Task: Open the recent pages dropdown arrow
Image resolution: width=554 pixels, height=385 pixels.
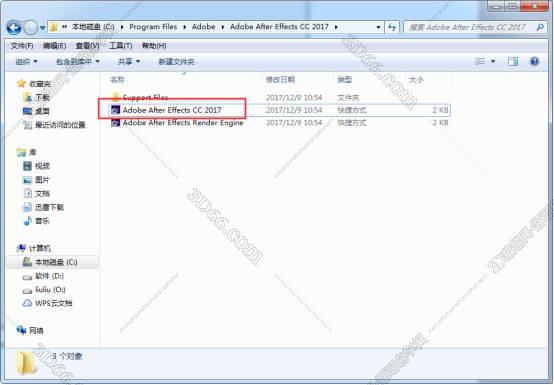Action: pyautogui.click(x=42, y=28)
